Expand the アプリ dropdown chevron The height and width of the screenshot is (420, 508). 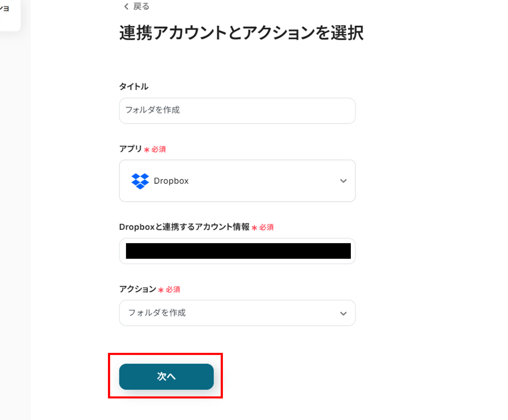tap(343, 181)
